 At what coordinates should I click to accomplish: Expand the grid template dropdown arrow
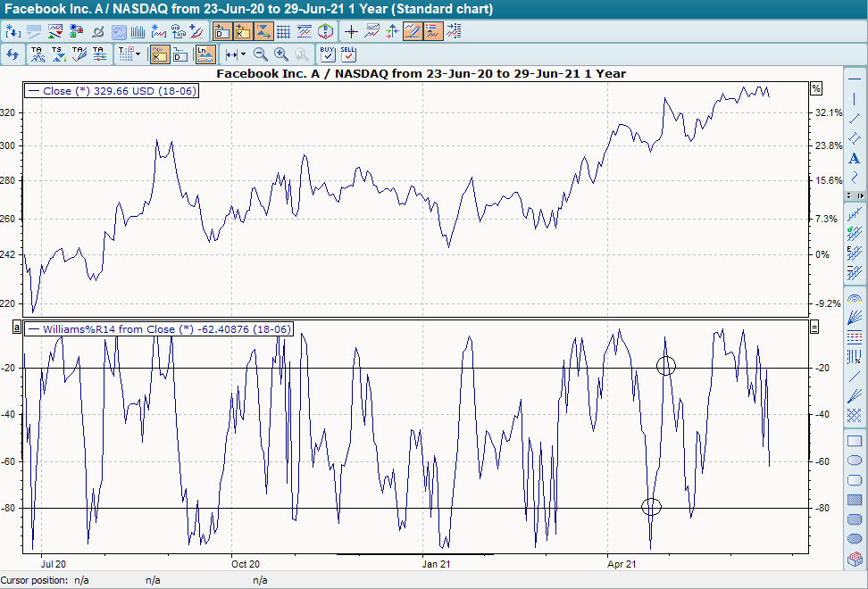pyautogui.click(x=138, y=54)
